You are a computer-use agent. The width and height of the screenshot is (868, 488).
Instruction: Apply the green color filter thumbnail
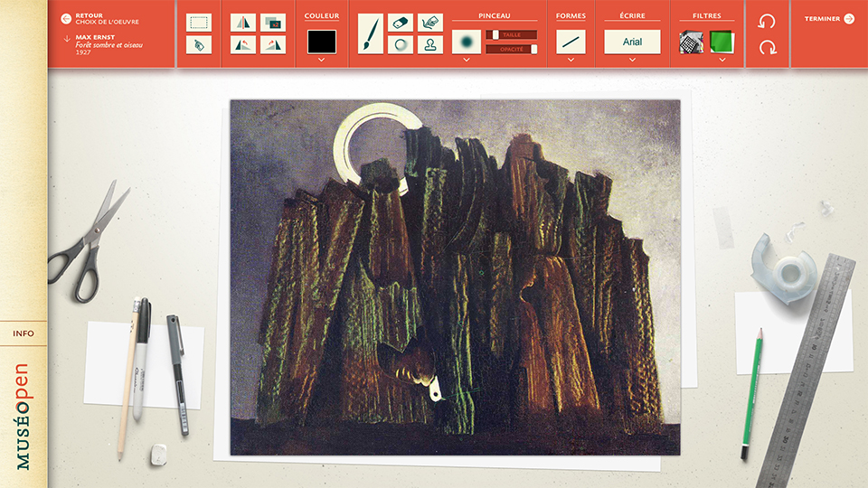click(722, 42)
